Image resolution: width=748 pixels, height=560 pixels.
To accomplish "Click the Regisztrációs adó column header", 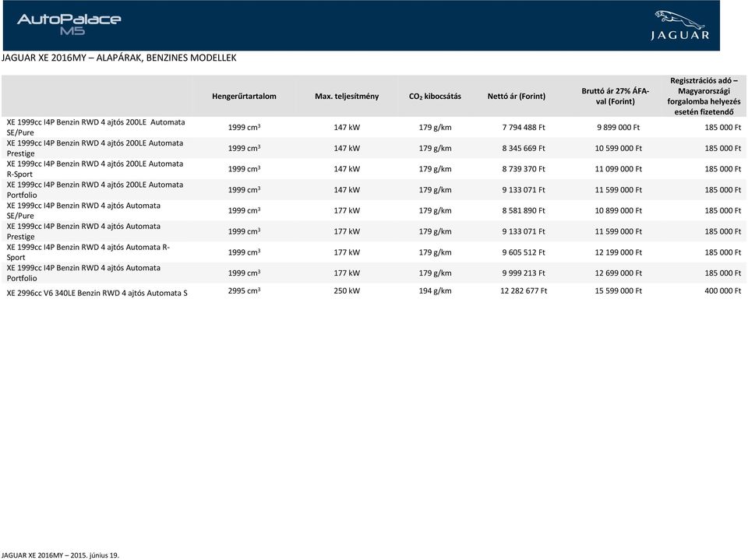I will click(x=704, y=97).
